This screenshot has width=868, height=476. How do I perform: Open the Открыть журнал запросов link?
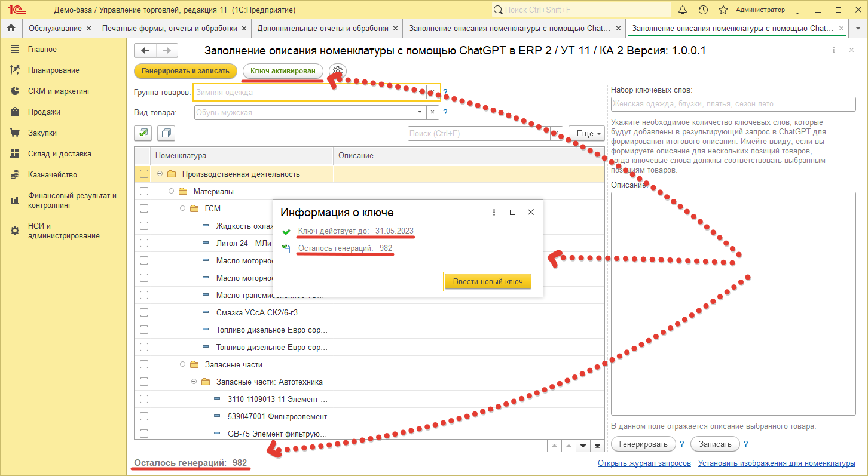point(644,463)
